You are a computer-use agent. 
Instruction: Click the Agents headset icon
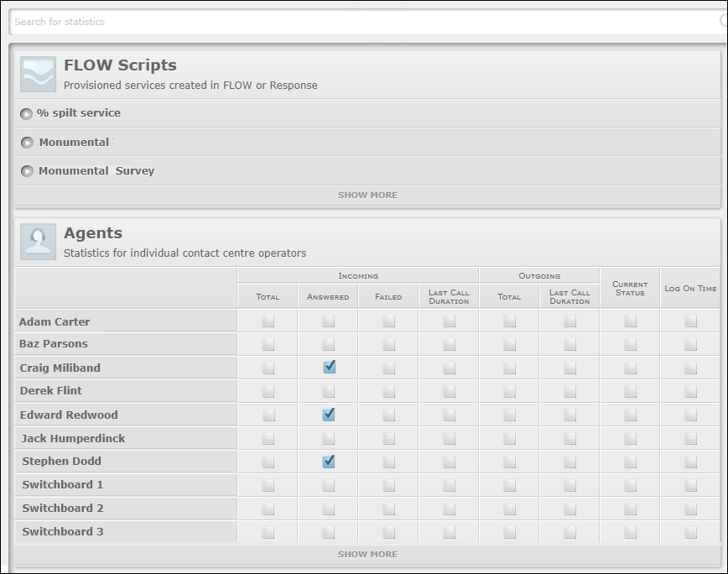click(38, 242)
